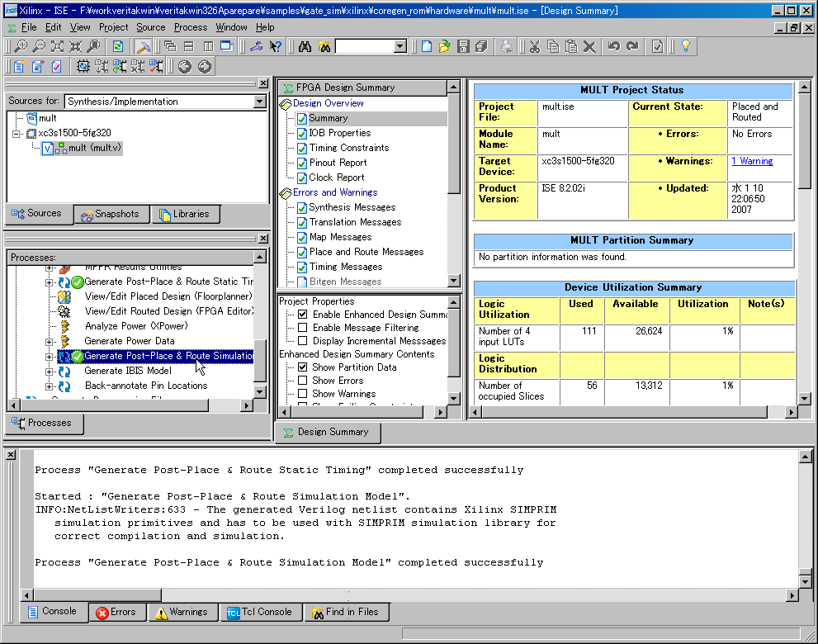Image resolution: width=818 pixels, height=644 pixels.
Task: Open the Clock Report
Action: click(337, 178)
